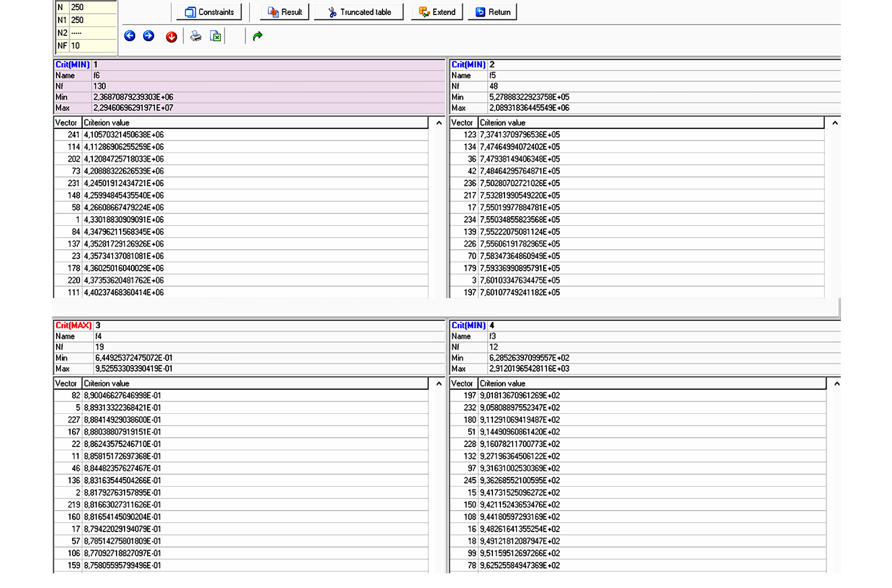The width and height of the screenshot is (892, 588).
Task: Click the blue forward arrow icon
Action: tap(149, 36)
